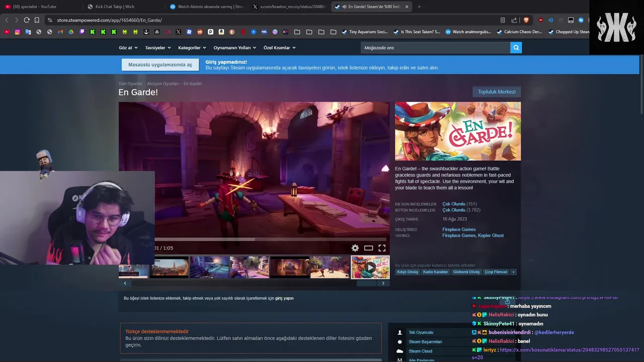Open Google Drive bookmark icon
The image size is (644, 362).
71,32
